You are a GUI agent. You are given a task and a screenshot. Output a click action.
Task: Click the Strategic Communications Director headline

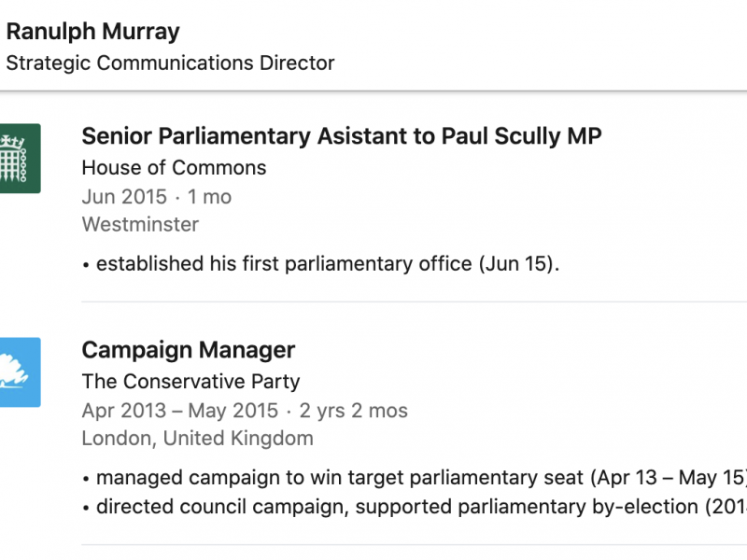click(170, 63)
